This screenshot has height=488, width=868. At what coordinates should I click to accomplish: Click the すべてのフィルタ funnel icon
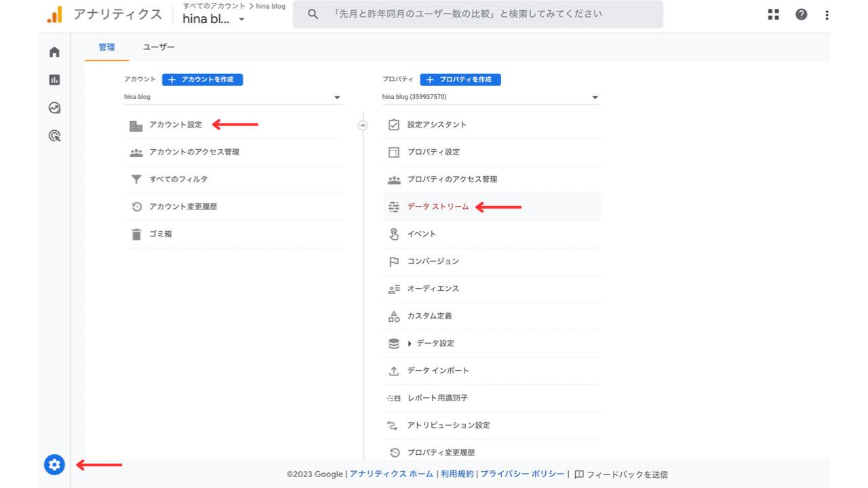[136, 180]
